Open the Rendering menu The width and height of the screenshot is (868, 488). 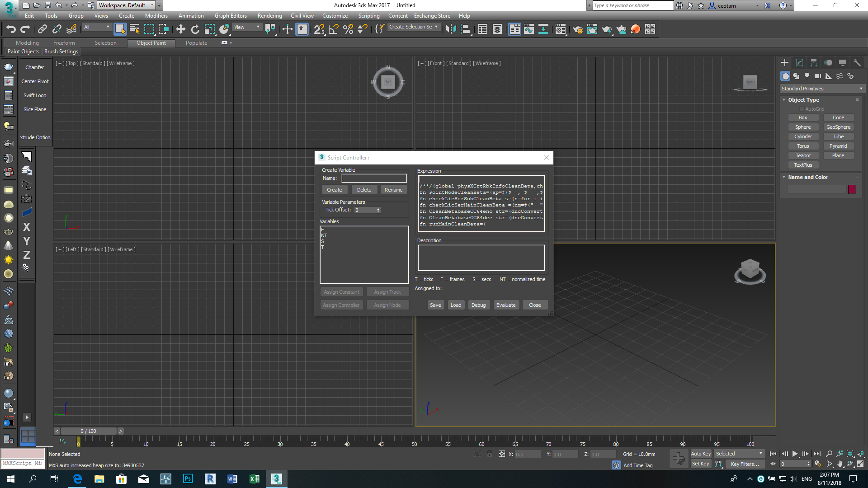(x=269, y=16)
